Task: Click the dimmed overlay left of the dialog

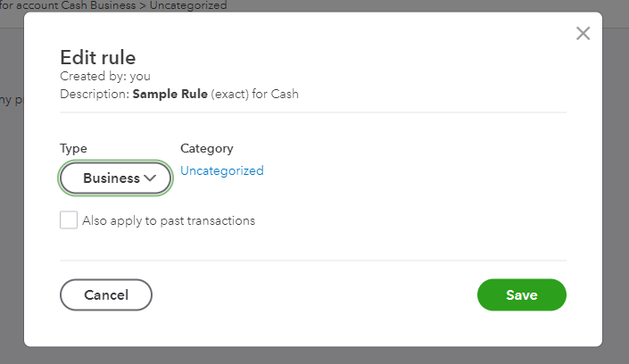Action: (x=12, y=223)
